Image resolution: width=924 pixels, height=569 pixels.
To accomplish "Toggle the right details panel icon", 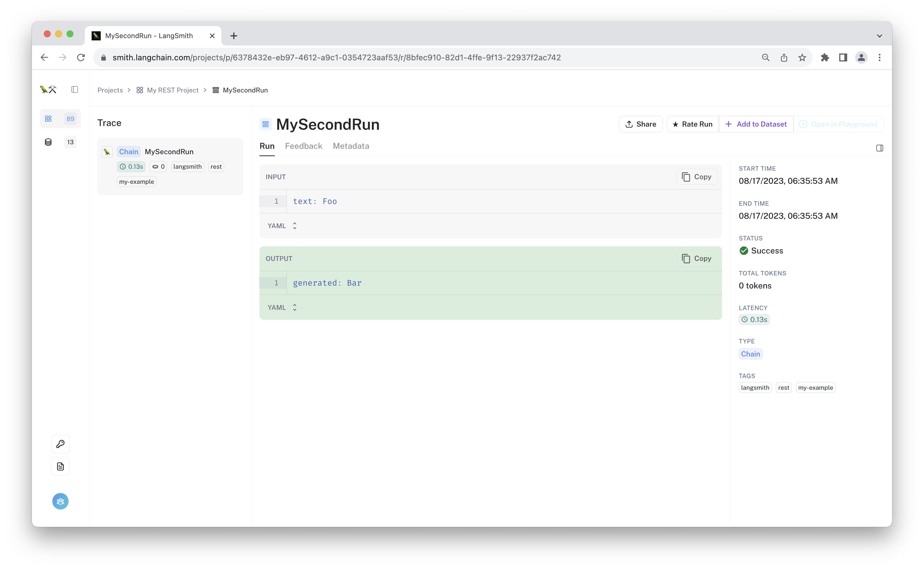I will pyautogui.click(x=880, y=148).
